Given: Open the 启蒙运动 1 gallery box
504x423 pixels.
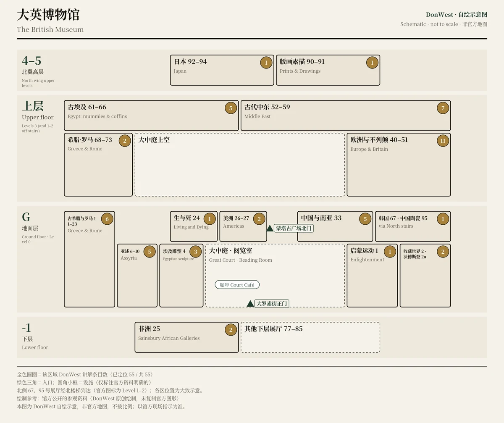Looking at the screenshot, I should pyautogui.click(x=372, y=276).
